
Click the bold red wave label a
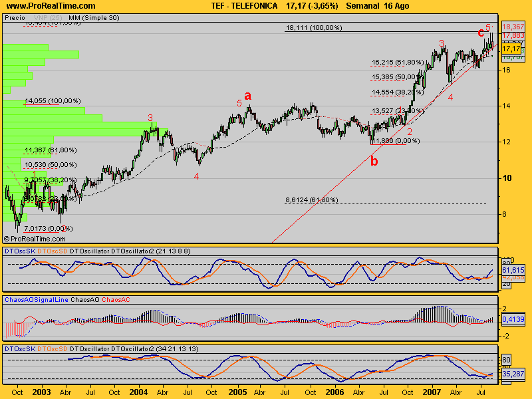click(x=248, y=96)
